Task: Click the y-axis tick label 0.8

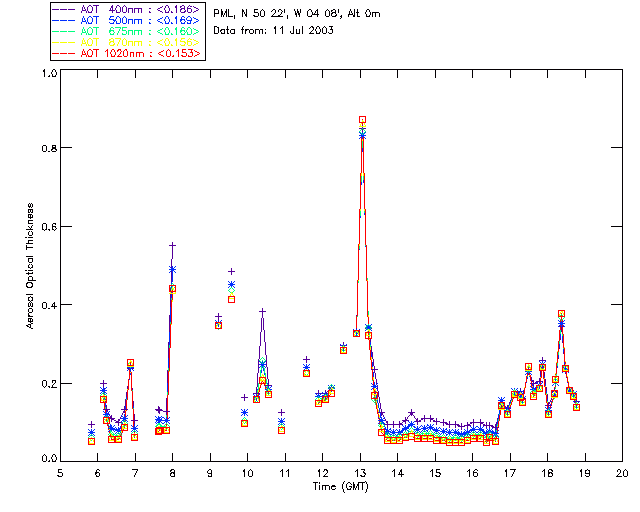Action: 49,148
